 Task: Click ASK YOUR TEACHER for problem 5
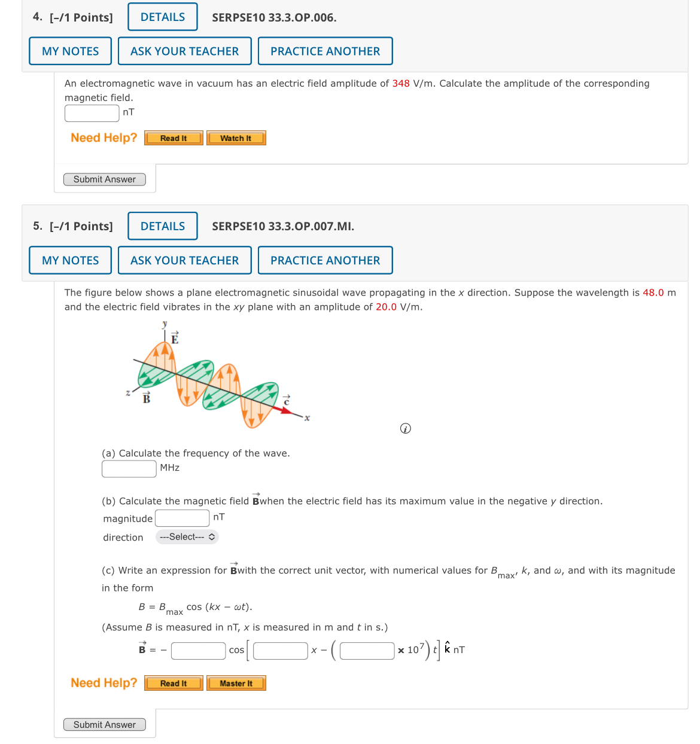(184, 260)
